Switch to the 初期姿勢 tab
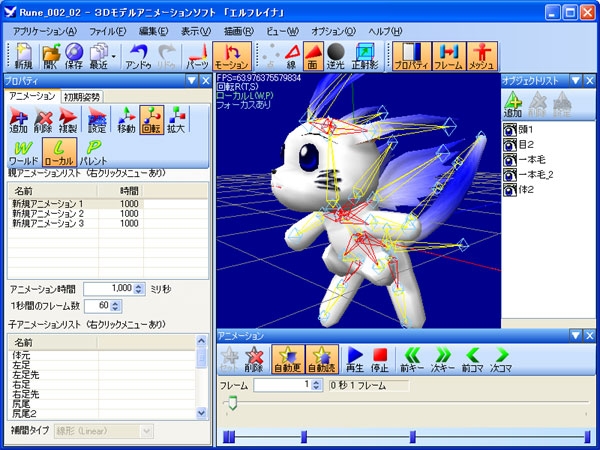 point(83,97)
